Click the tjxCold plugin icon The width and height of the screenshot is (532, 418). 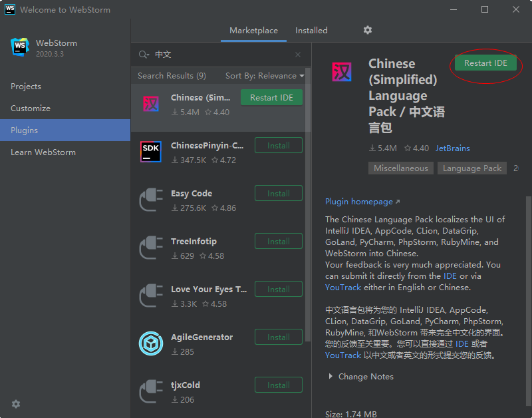(151, 391)
